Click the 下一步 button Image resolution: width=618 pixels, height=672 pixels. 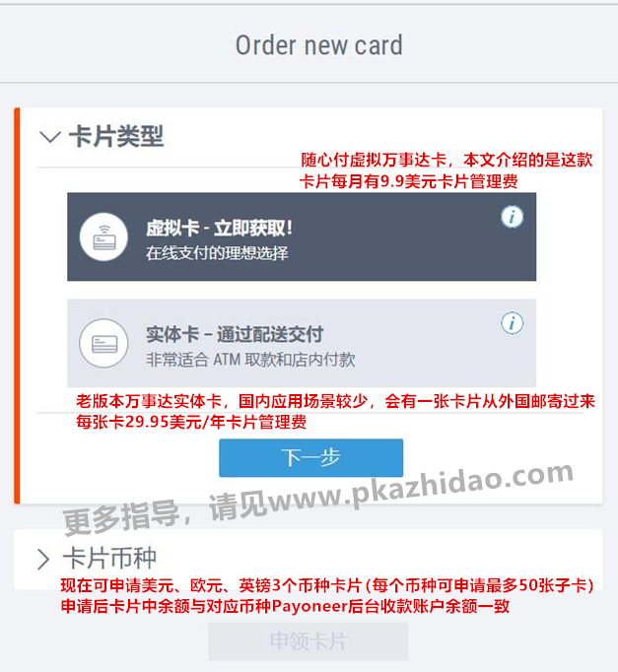coord(311,458)
